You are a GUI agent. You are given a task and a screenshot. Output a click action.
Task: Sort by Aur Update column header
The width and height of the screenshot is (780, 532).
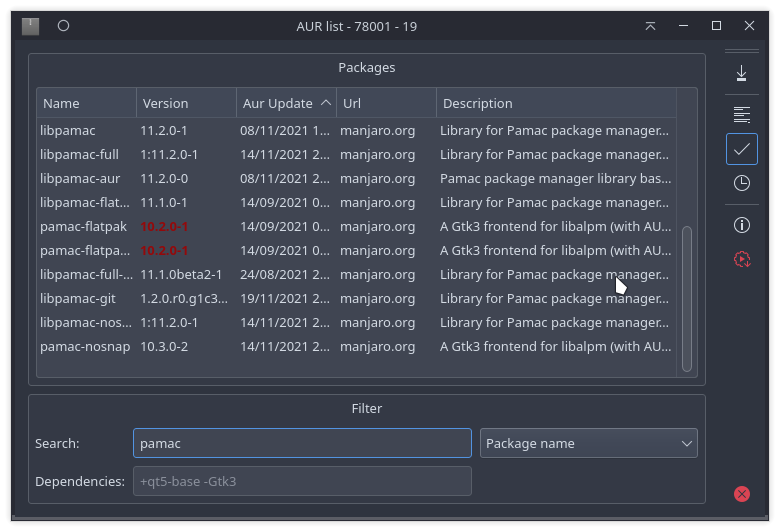tap(287, 103)
